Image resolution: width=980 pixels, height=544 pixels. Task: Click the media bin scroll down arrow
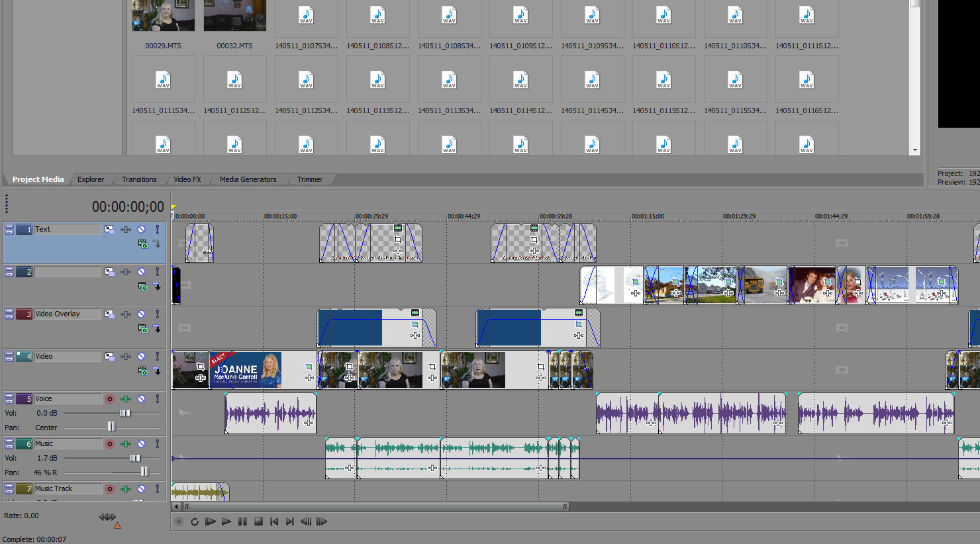coord(915,150)
